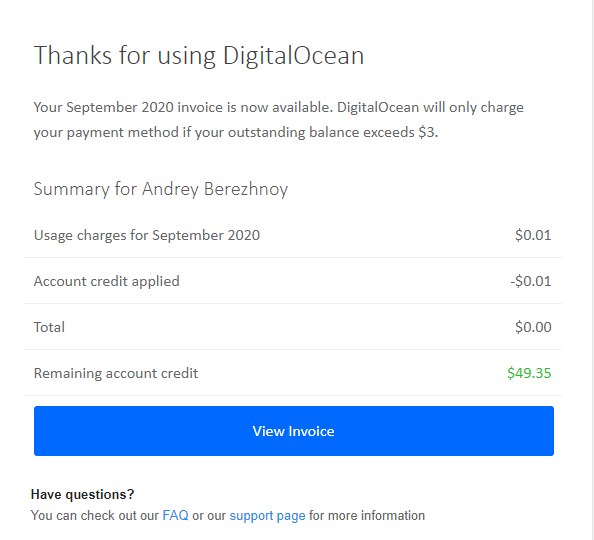Image resolution: width=594 pixels, height=540 pixels.
Task: Click the Have questions? heading
Action: click(x=83, y=495)
